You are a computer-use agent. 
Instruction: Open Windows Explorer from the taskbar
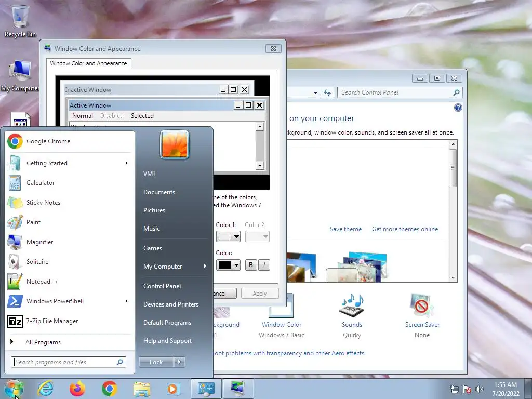[x=142, y=389]
